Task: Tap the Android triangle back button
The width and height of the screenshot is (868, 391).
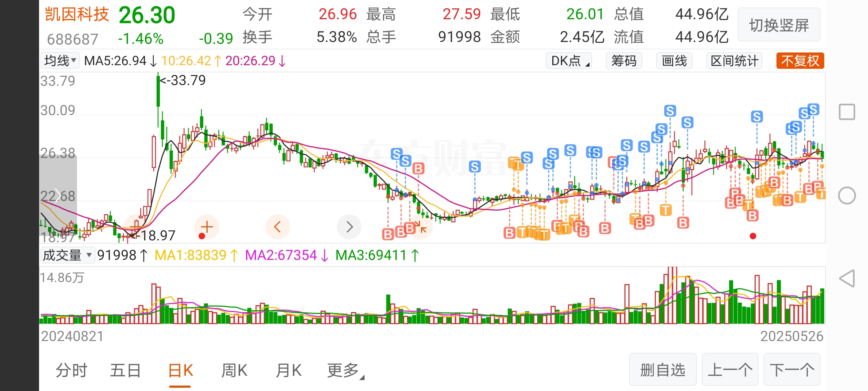Action: coord(847,279)
